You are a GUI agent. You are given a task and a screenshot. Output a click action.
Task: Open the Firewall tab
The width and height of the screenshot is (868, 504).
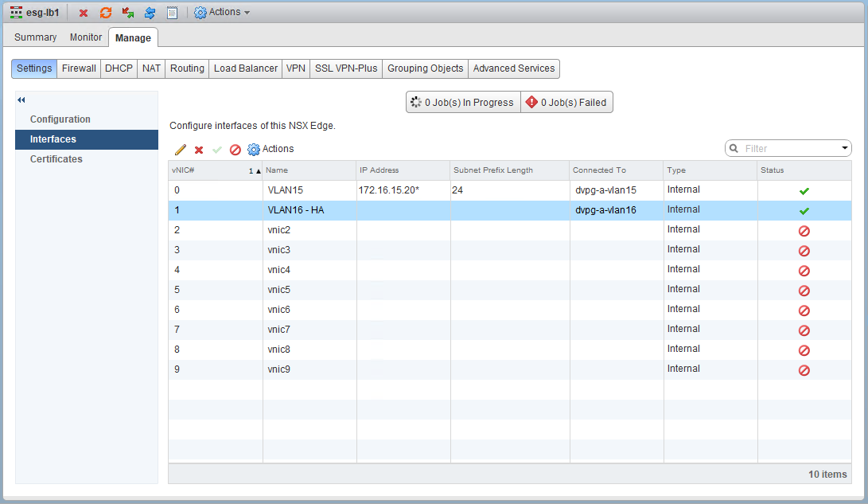[79, 68]
